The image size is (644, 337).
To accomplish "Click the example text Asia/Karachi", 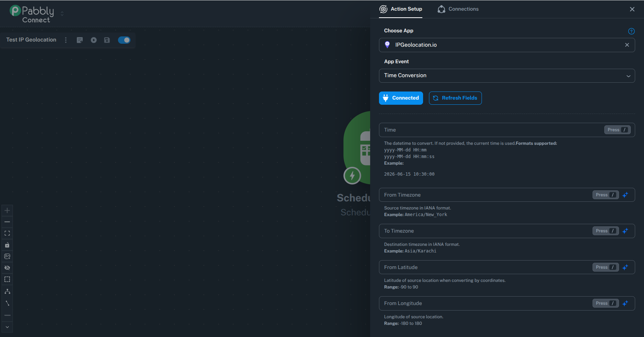I will tap(421, 251).
